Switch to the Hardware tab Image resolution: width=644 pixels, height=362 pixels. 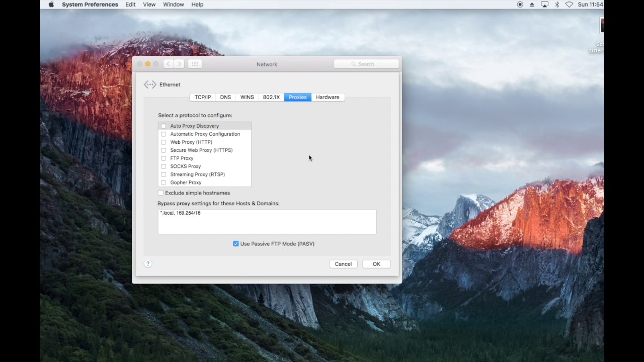pos(328,97)
